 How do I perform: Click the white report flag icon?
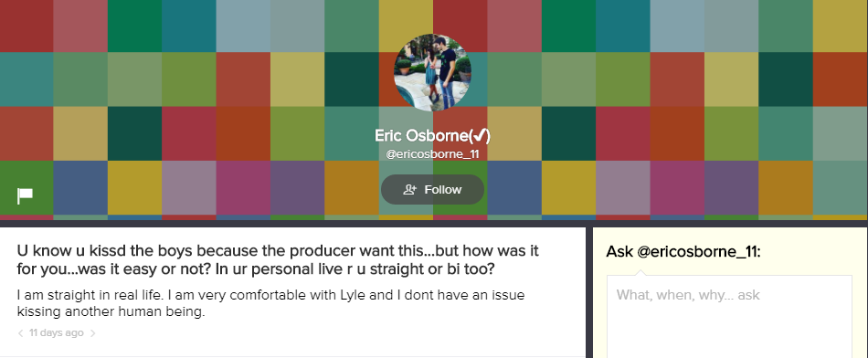25,195
